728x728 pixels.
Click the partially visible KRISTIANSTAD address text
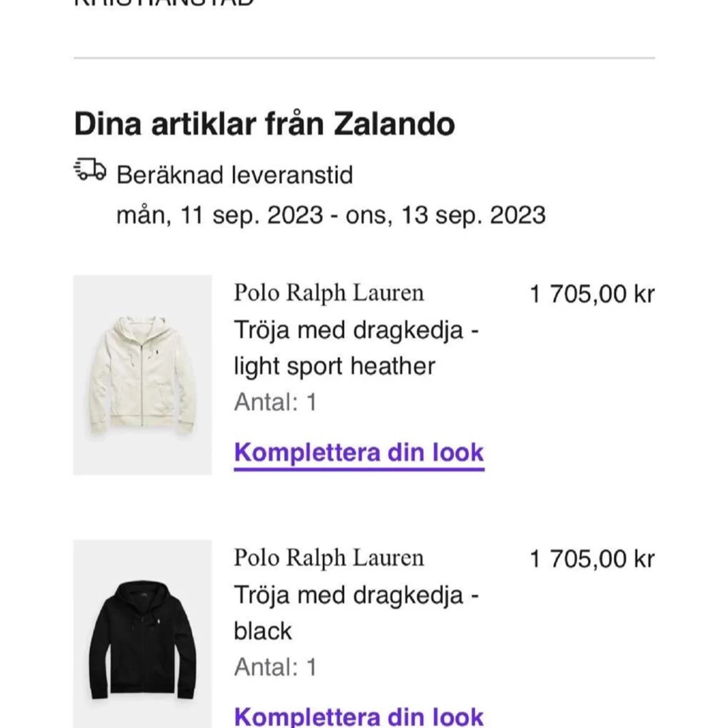click(164, 3)
